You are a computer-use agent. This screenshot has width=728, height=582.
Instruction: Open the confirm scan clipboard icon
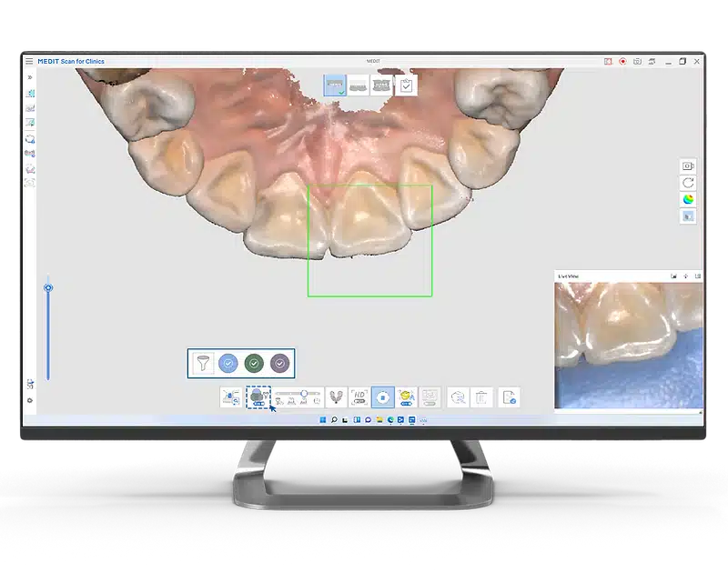coord(406,85)
